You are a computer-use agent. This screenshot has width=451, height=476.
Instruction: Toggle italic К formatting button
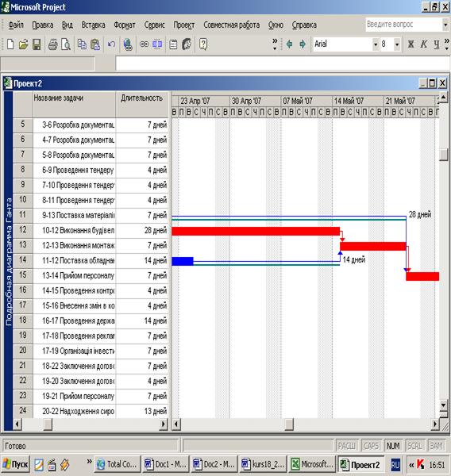(424, 44)
